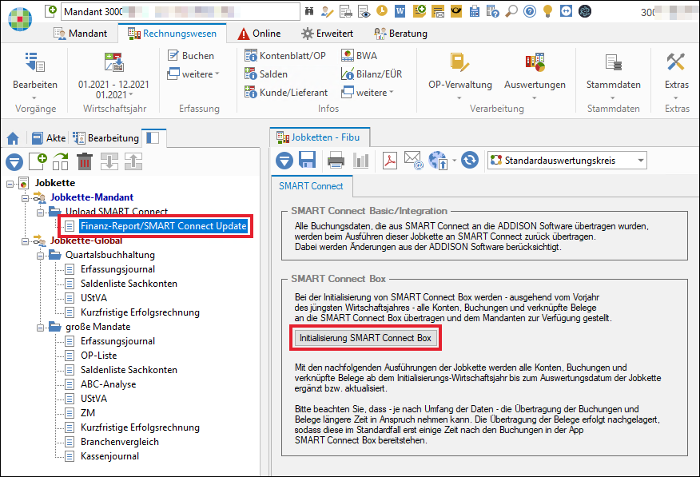This screenshot has height=477, width=700.
Task: Open the blue Word document icon
Action: tap(400, 11)
